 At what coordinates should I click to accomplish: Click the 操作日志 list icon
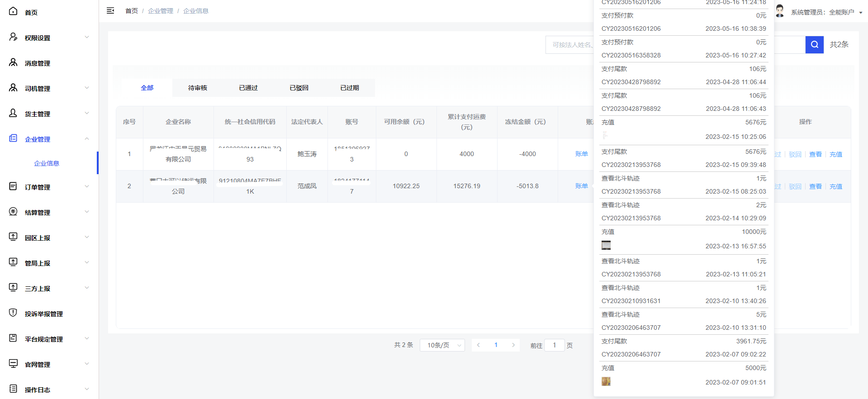tap(13, 389)
